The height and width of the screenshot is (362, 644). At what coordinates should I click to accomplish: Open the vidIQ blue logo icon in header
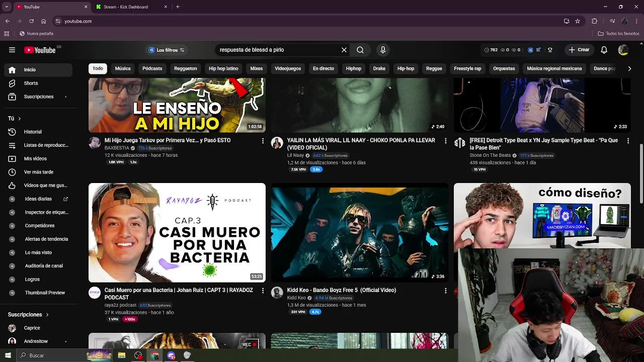[530, 50]
